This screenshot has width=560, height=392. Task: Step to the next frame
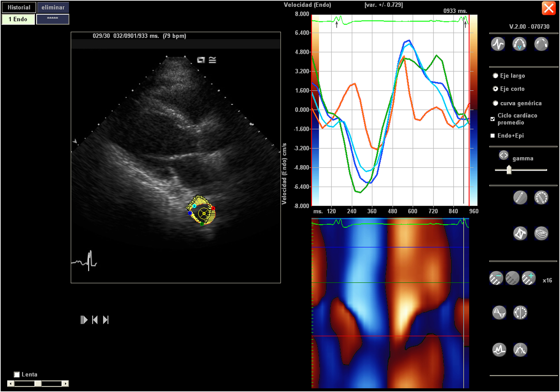coord(106,320)
